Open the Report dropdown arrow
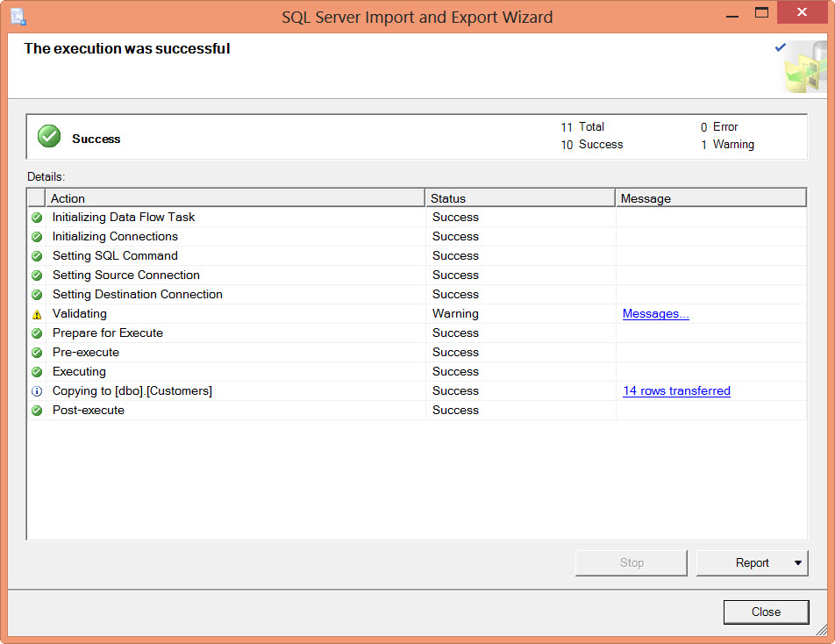 (x=798, y=563)
